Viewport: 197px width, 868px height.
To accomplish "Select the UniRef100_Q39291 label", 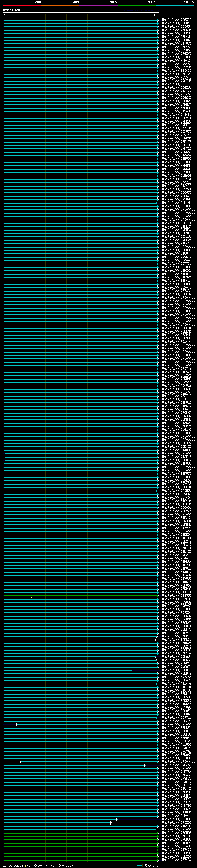I will tap(176, 67).
